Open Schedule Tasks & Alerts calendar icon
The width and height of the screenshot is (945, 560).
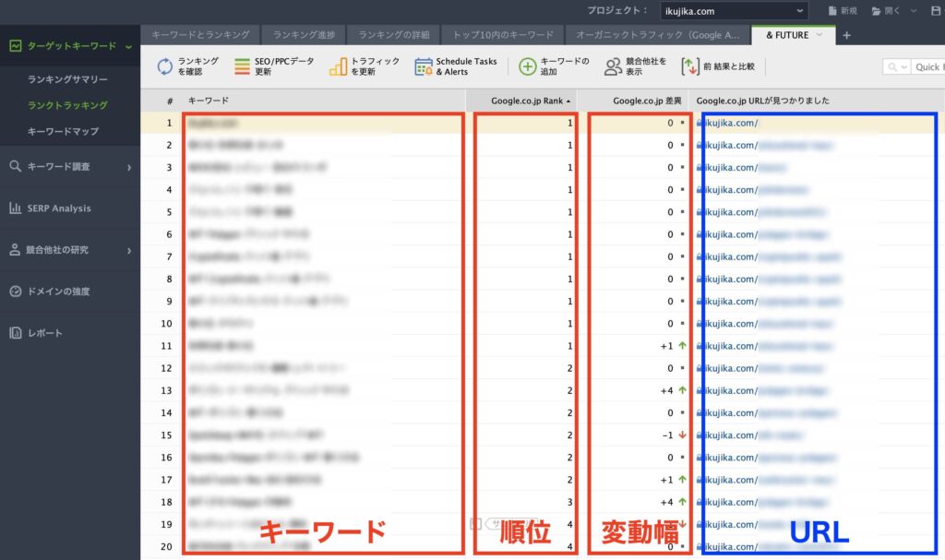(x=423, y=66)
